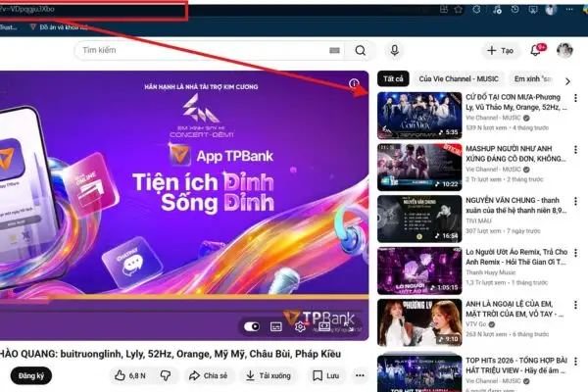Open the browser three-dot settings menu
Viewport: 588px width, 392px height.
(569, 10)
